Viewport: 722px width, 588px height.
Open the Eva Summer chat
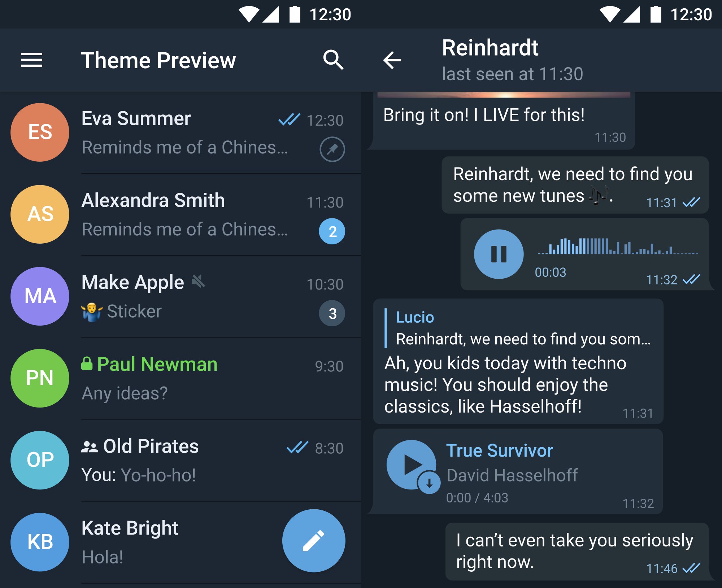tap(180, 132)
